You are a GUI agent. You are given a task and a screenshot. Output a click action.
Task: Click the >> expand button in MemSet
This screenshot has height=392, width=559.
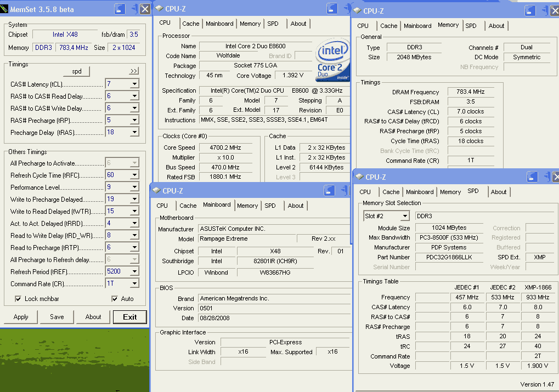[134, 71]
